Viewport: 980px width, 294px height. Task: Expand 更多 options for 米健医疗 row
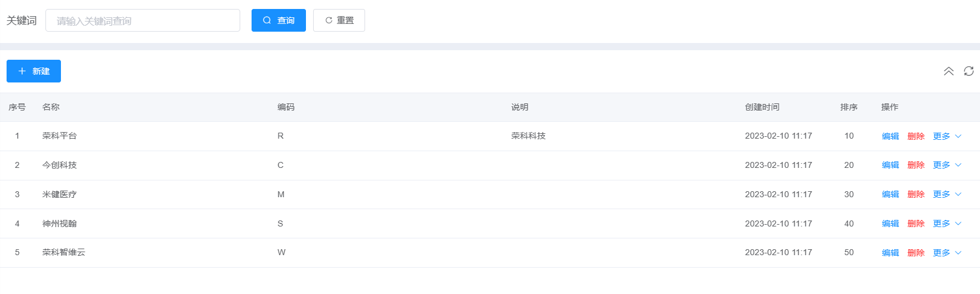(947, 194)
